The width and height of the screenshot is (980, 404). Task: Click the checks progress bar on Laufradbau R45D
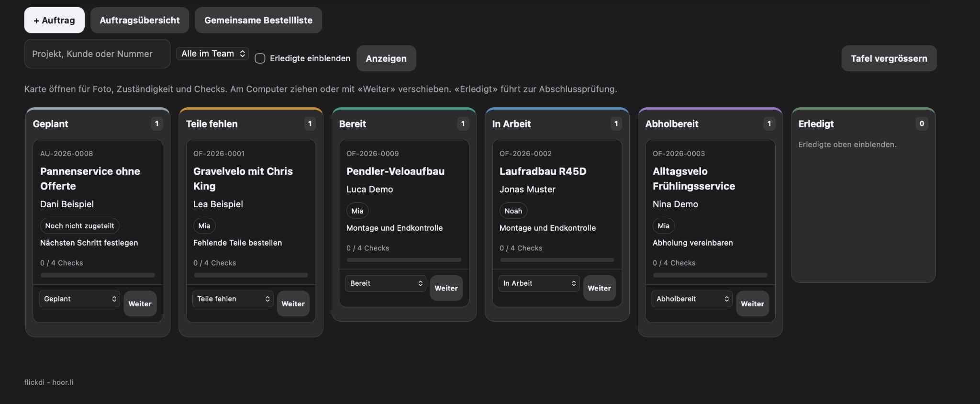557,260
